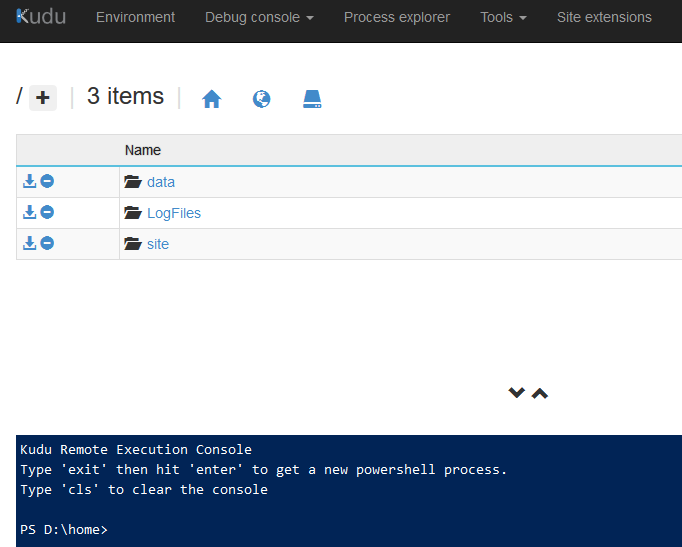The width and height of the screenshot is (682, 547).
Task: Download the LogFiles folder
Action: coord(30,212)
